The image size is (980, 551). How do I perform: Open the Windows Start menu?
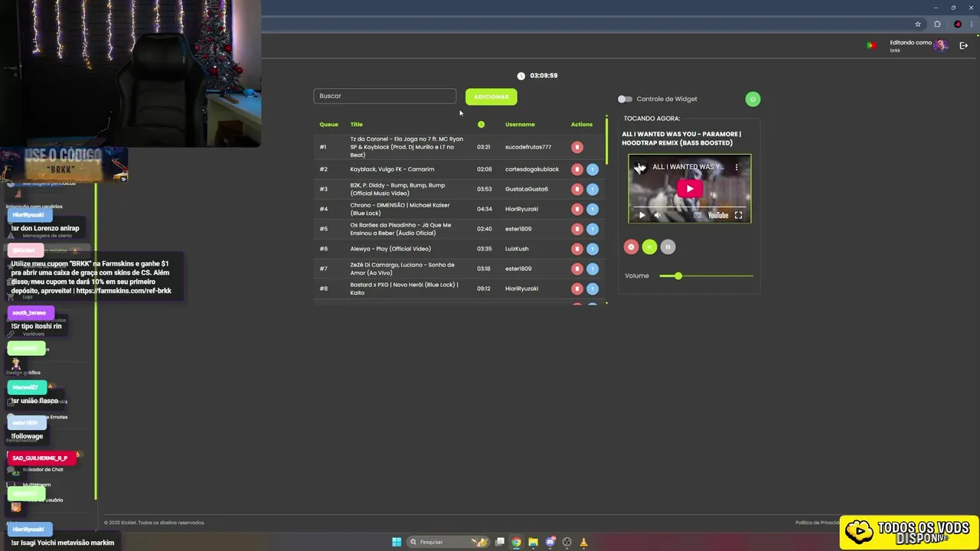click(397, 542)
